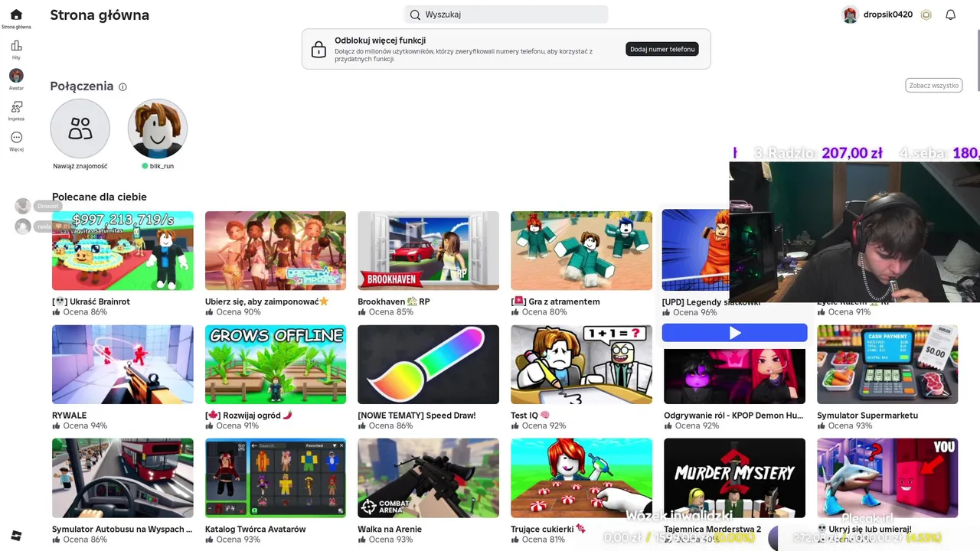Open Katalog Twórca Awatarów thumbnail
980x551 pixels.
[x=276, y=478]
